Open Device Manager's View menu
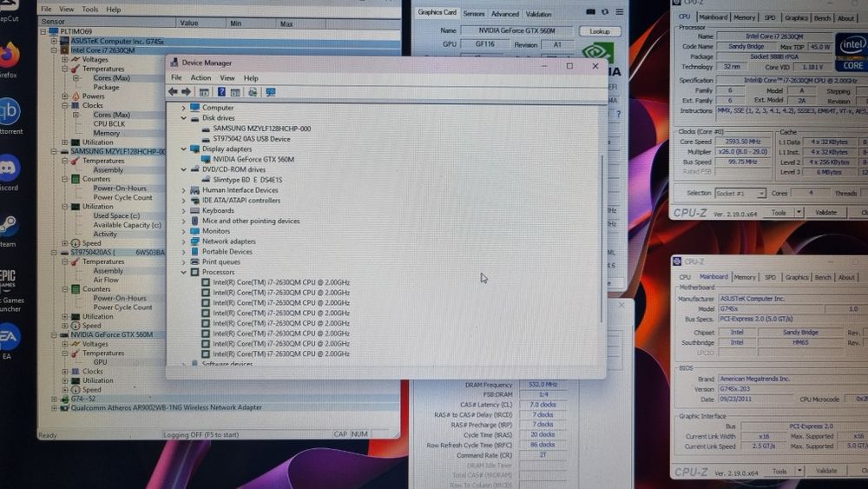This screenshot has width=868, height=489. click(227, 78)
